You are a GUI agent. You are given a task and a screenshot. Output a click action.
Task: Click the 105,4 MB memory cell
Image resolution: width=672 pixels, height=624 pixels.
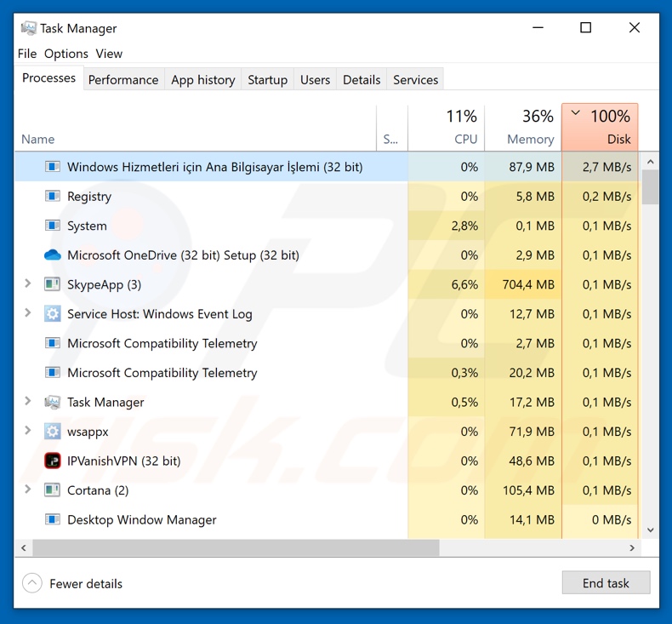(523, 490)
